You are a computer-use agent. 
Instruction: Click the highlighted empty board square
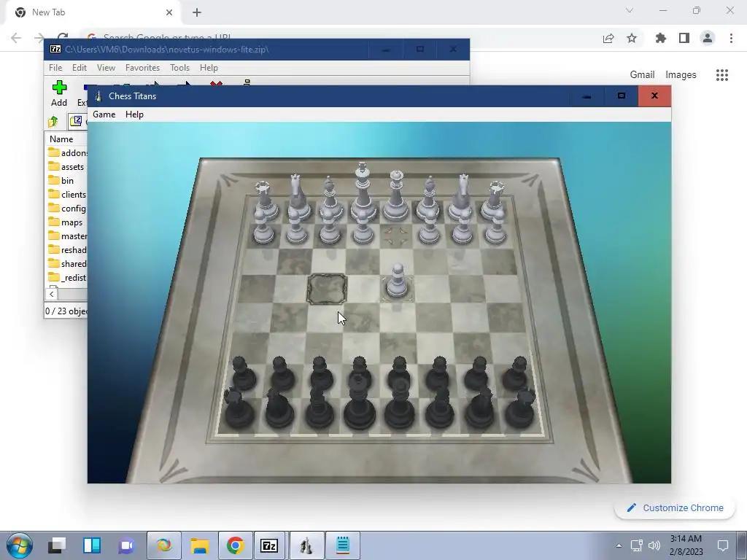[327, 289]
